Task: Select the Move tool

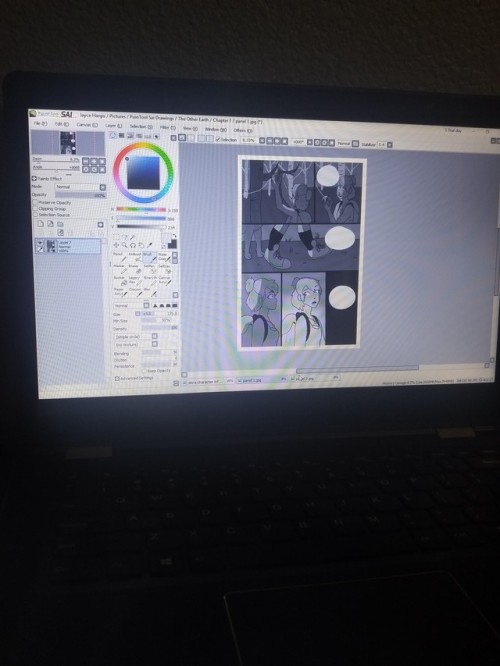Action: [x=116, y=245]
